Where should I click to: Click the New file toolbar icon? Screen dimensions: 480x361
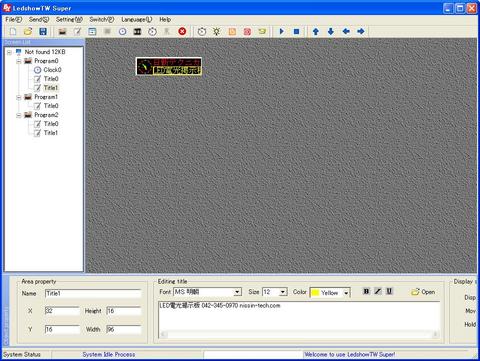point(13,32)
